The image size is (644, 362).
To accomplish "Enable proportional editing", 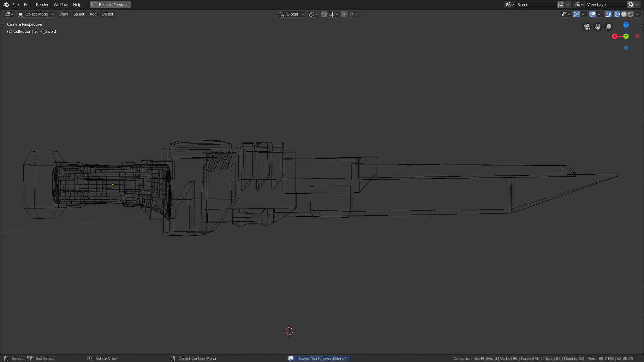I will [344, 14].
